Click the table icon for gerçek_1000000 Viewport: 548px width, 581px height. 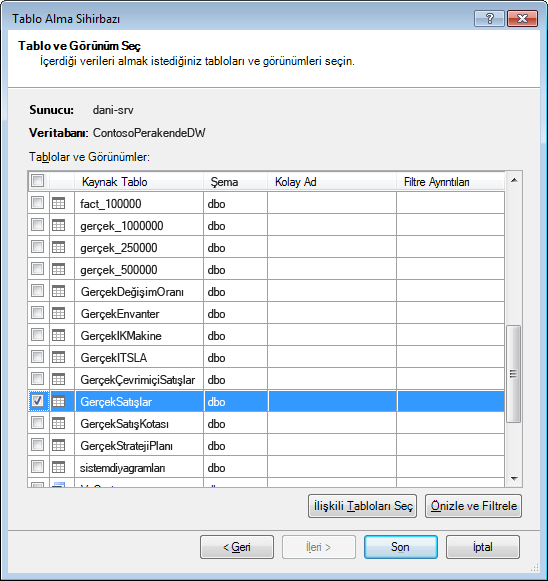(58, 225)
